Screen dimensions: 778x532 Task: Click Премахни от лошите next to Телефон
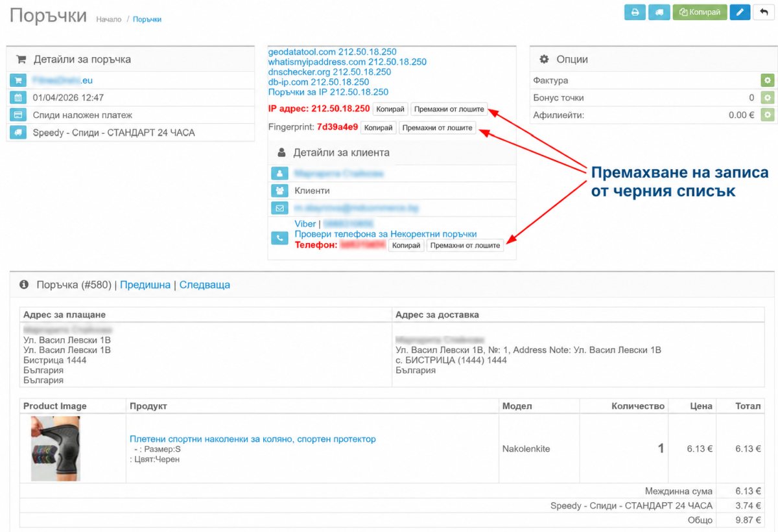pos(466,246)
